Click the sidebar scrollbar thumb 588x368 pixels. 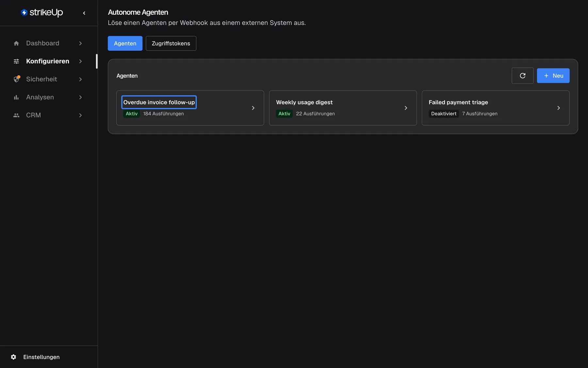[97, 61]
